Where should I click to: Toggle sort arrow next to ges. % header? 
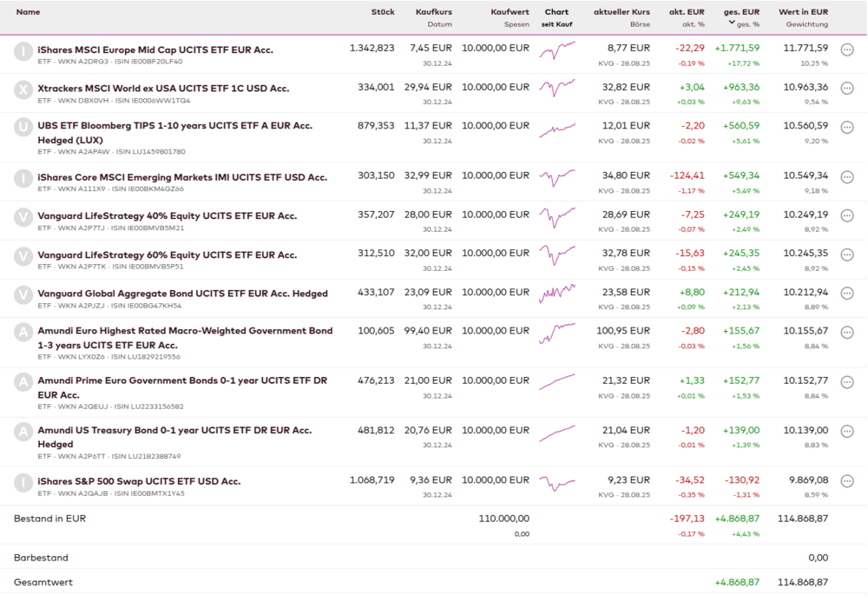pyautogui.click(x=732, y=23)
